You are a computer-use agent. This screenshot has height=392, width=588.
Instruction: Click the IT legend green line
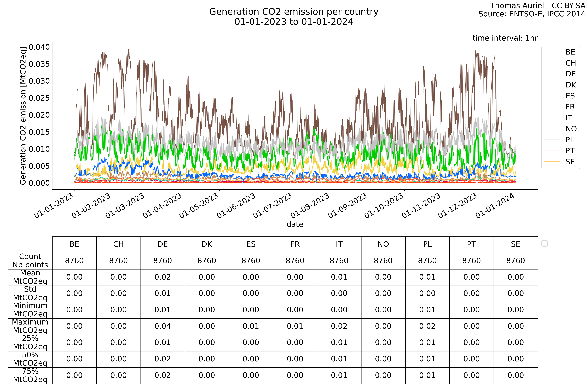(x=552, y=118)
